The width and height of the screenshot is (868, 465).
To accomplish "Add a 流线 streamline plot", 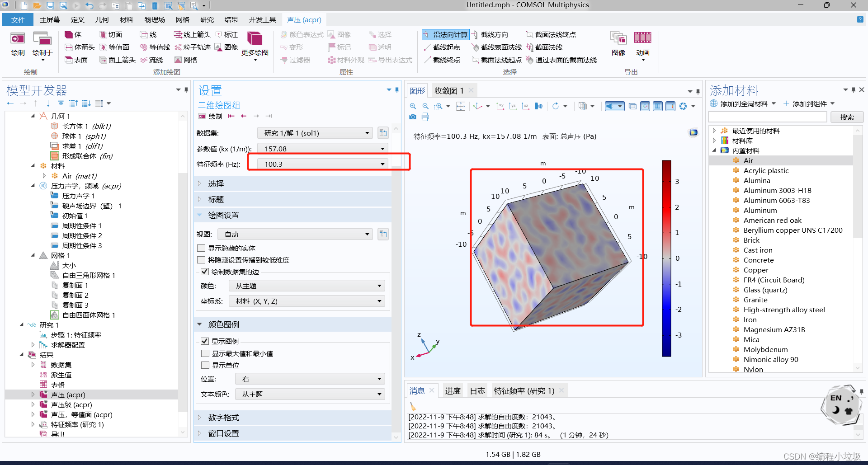I will [151, 60].
